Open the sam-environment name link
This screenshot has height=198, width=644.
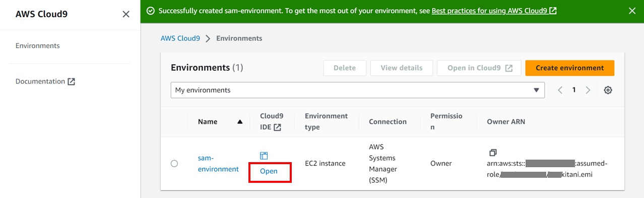click(x=218, y=164)
